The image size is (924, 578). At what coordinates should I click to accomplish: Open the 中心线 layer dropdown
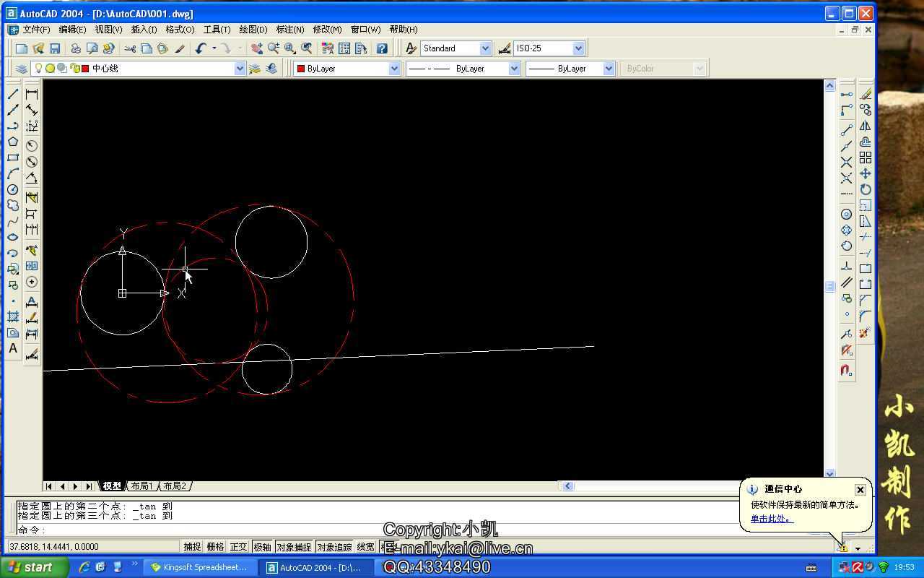click(240, 69)
